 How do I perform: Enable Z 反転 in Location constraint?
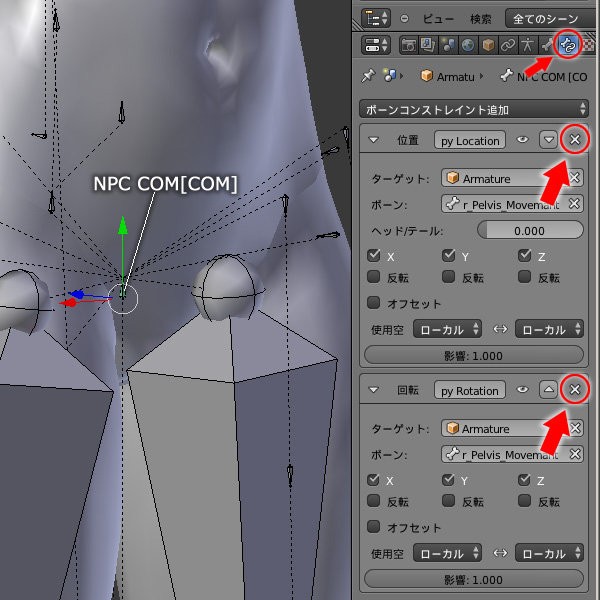[x=525, y=277]
